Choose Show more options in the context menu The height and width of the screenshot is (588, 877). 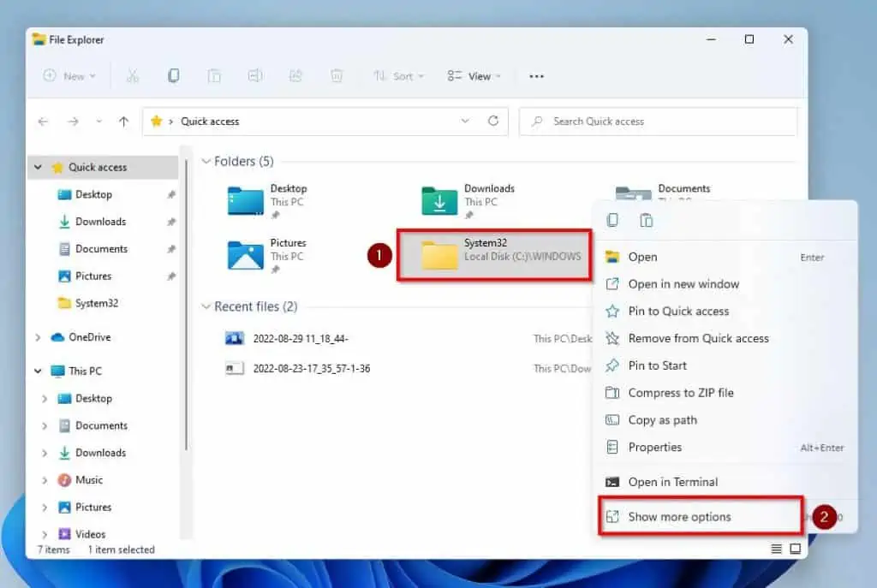679,517
